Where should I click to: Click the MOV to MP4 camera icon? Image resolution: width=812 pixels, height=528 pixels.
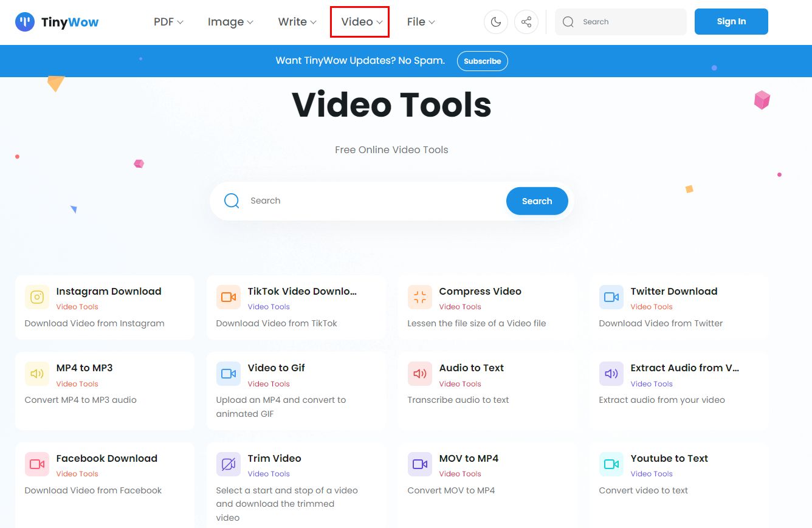pyautogui.click(x=420, y=464)
